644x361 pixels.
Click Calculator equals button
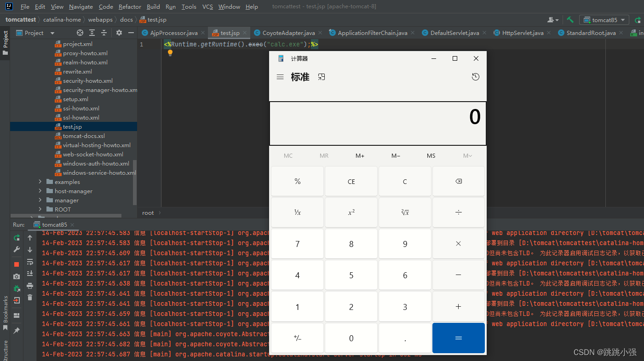coord(459,338)
